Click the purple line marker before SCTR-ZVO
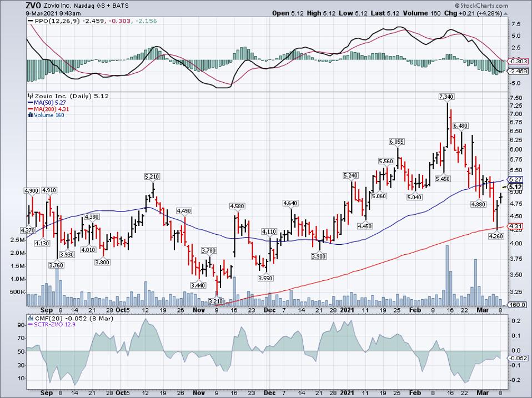Image resolution: width=532 pixels, height=398 pixels. coord(31,324)
